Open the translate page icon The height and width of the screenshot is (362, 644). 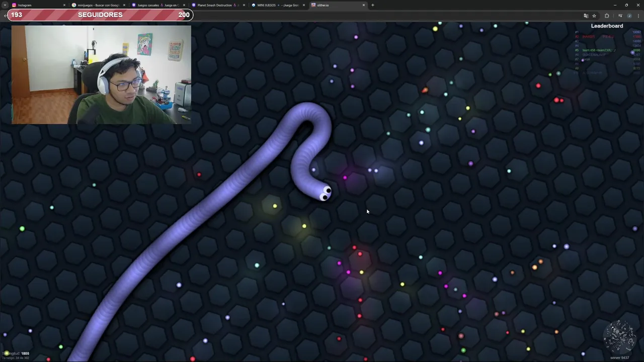586,16
